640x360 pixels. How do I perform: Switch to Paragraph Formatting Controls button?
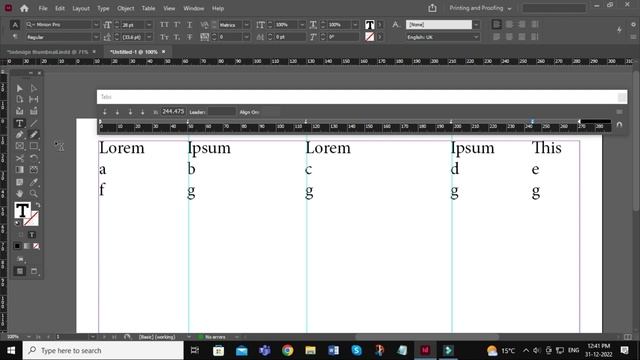[x=15, y=37]
